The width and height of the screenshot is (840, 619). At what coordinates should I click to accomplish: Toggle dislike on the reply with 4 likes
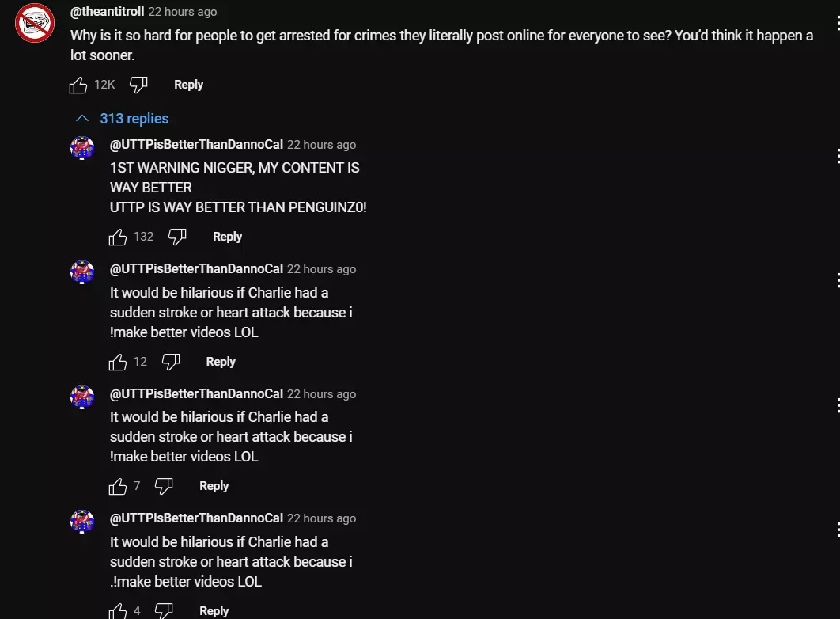(164, 610)
